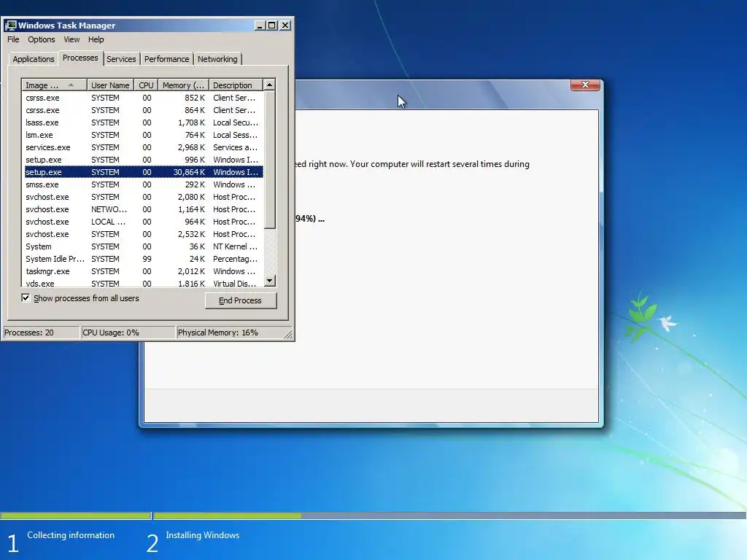Click the process list scroll down arrow

point(270,281)
